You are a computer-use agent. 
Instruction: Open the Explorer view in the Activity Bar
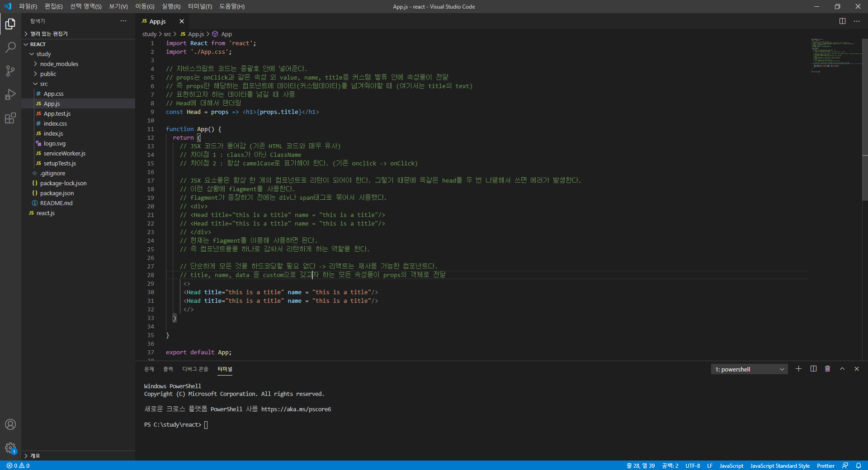click(10, 24)
